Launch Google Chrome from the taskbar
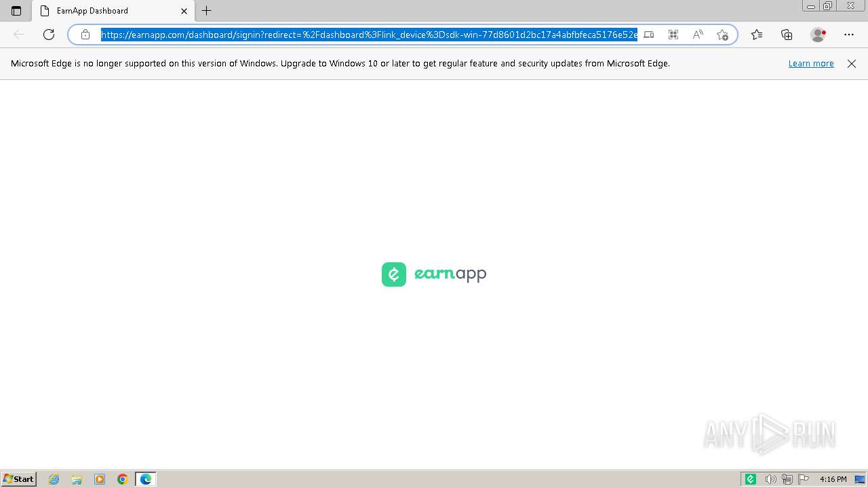The image size is (868, 488). click(123, 479)
